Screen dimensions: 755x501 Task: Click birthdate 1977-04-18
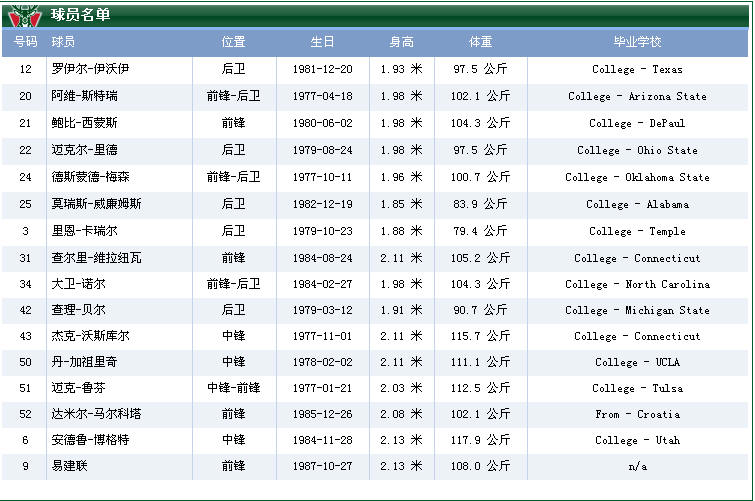tap(323, 96)
